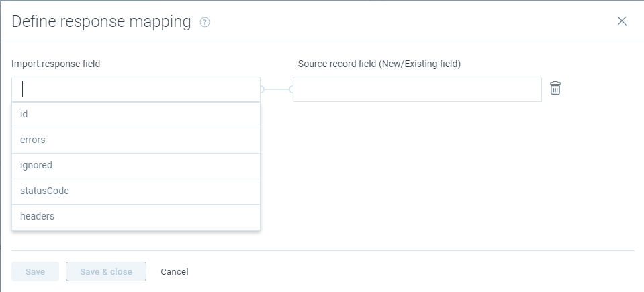644x292 pixels.
Task: Select id from the suggestions list
Action: pyautogui.click(x=136, y=115)
